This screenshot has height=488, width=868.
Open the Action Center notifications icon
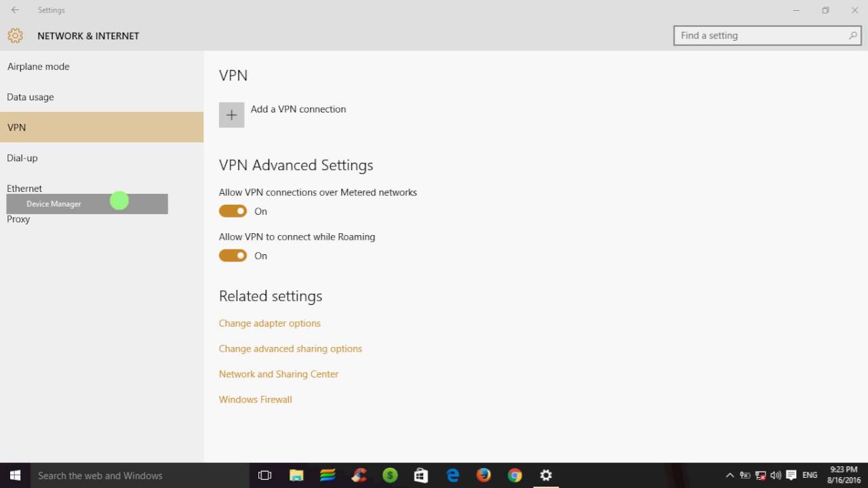coord(791,475)
